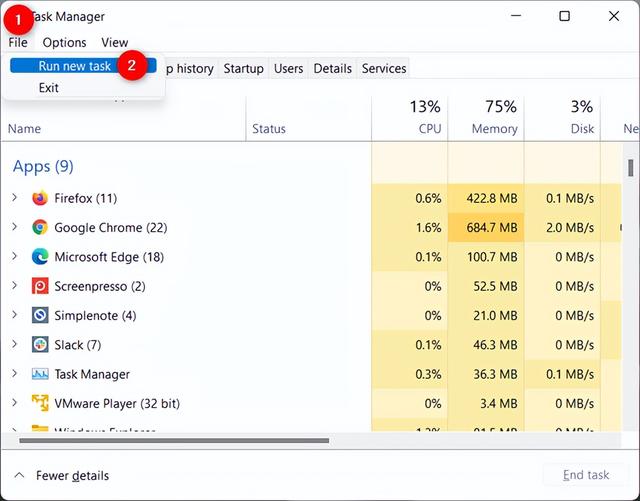Switch to the Services tab
The image size is (640, 501).
384,69
